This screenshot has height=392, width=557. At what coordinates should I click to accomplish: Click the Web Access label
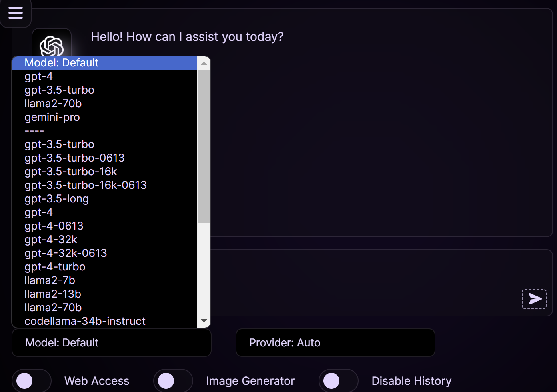click(97, 381)
